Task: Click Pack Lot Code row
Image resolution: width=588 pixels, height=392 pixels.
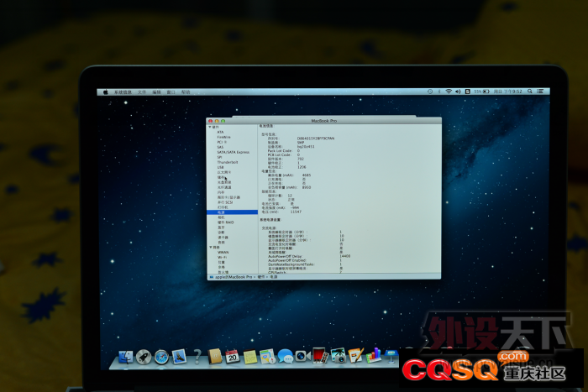Action: tap(284, 150)
